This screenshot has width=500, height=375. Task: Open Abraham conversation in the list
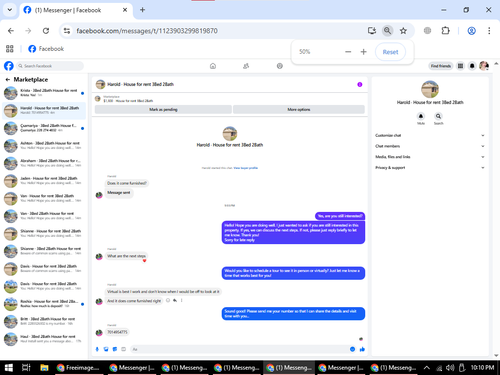(x=44, y=163)
